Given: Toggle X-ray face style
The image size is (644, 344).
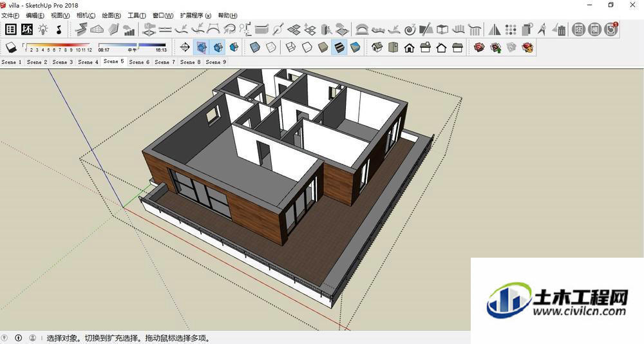Looking at the screenshot, I should [255, 47].
